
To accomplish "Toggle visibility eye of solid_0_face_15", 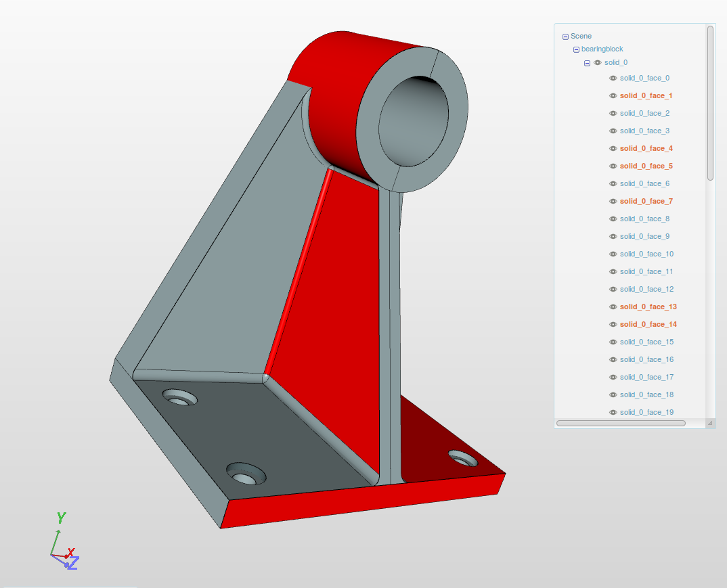I will click(613, 342).
